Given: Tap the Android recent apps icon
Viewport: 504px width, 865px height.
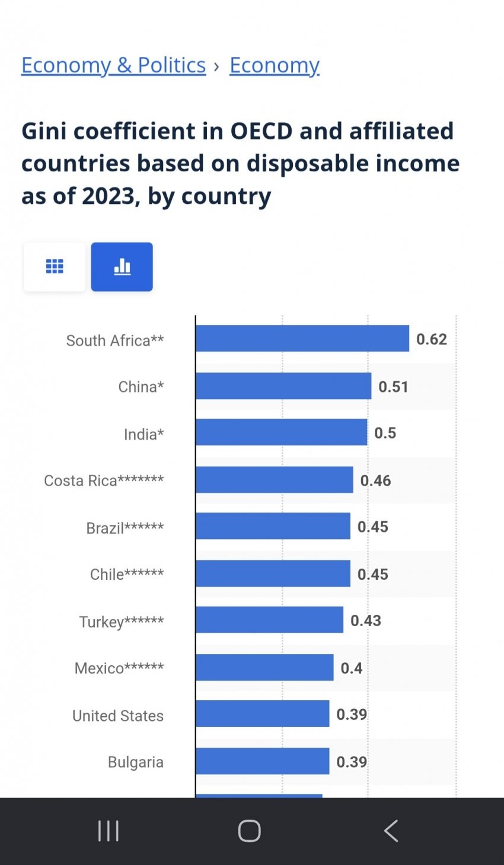Looking at the screenshot, I should [x=109, y=831].
